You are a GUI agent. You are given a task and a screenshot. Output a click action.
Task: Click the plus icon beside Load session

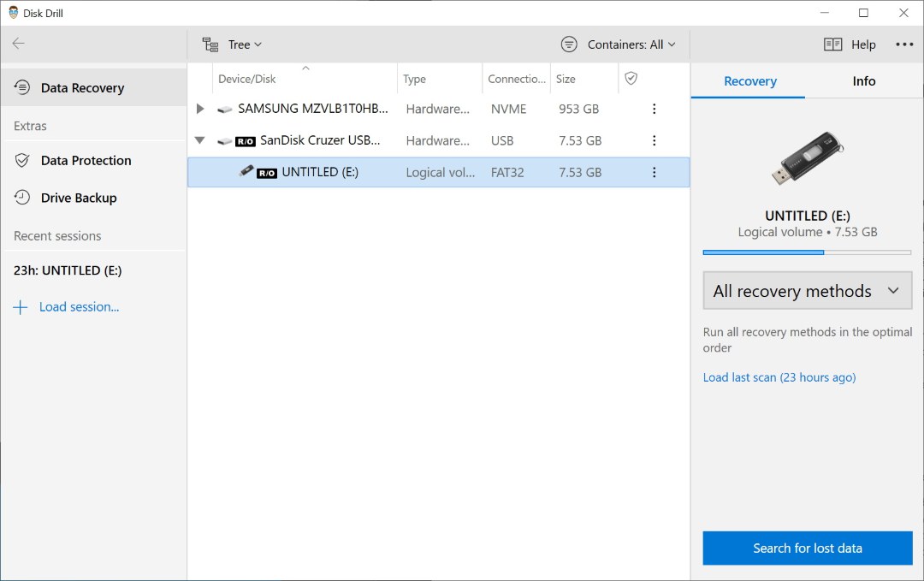click(x=20, y=307)
